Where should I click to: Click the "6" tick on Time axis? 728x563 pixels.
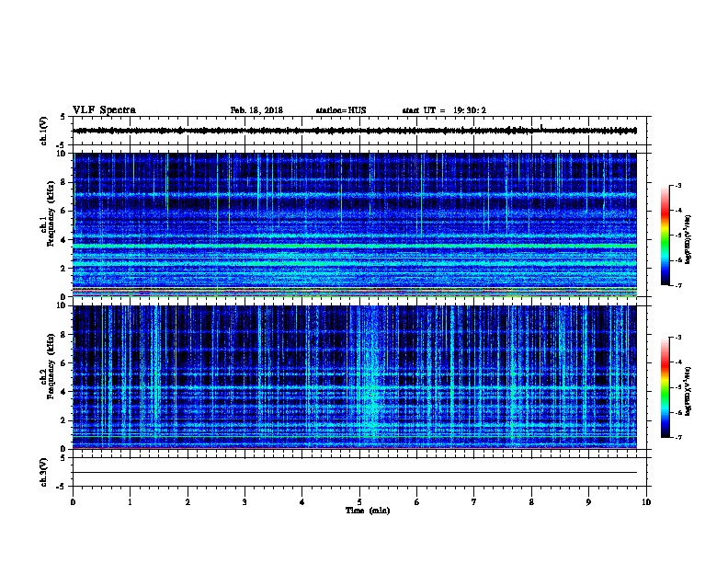click(417, 502)
